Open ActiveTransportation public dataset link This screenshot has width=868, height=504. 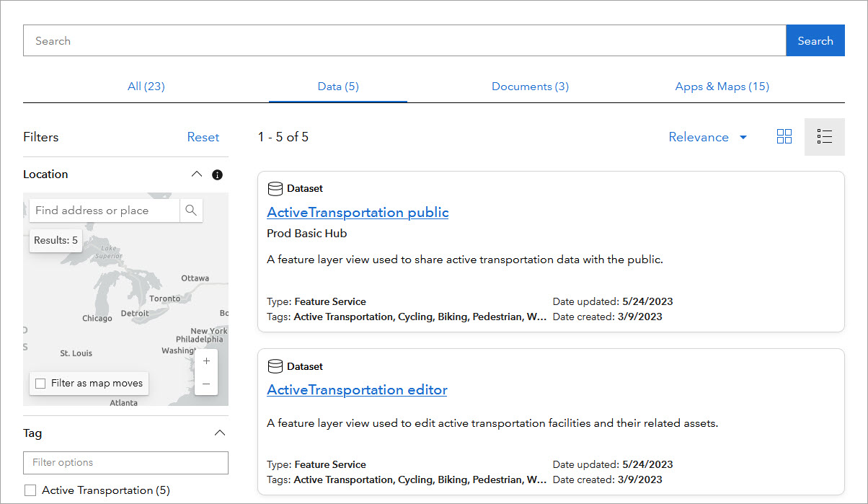point(358,213)
